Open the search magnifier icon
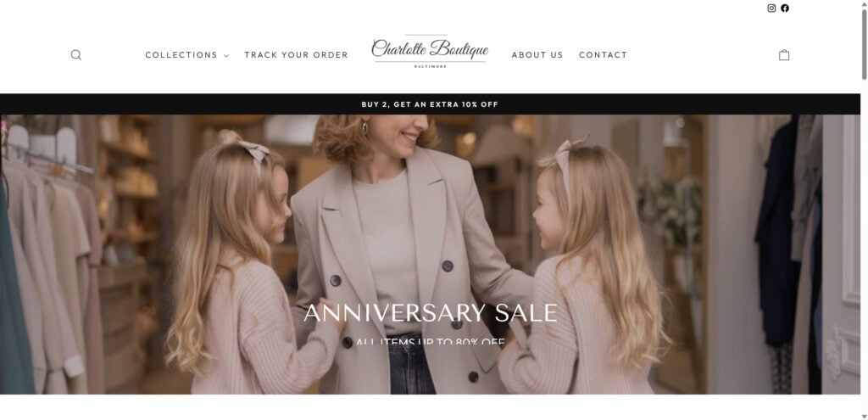 point(76,55)
